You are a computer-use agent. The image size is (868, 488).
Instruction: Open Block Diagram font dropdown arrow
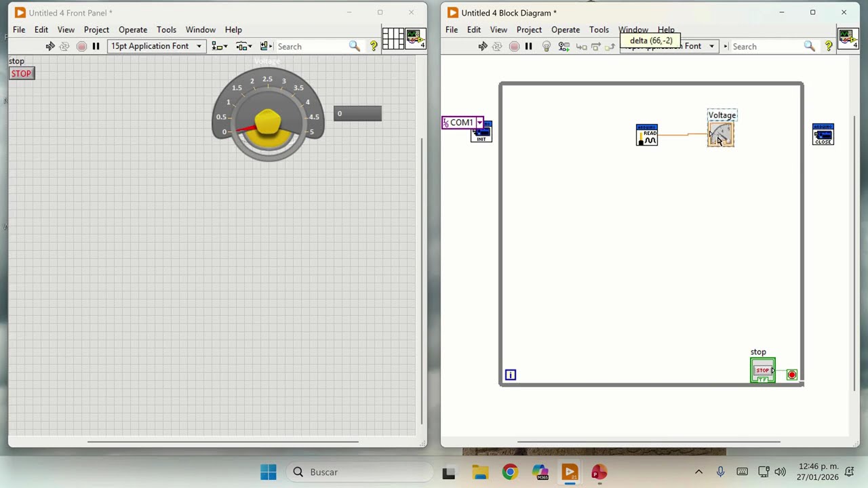[711, 46]
